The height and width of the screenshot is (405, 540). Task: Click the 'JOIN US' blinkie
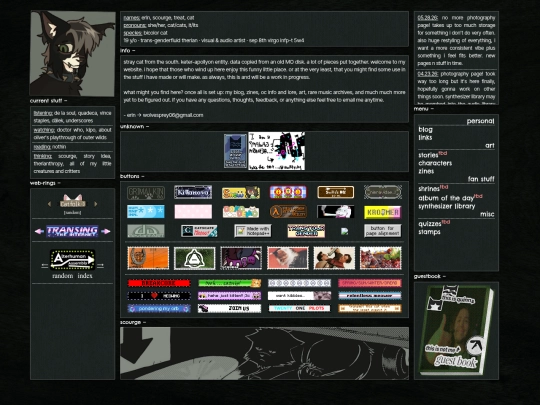click(229, 309)
